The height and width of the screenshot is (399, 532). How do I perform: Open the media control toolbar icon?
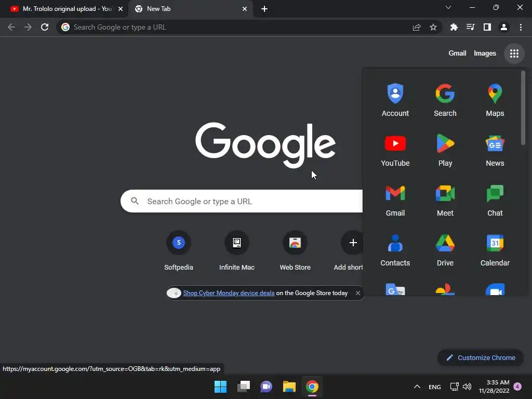[x=470, y=27]
